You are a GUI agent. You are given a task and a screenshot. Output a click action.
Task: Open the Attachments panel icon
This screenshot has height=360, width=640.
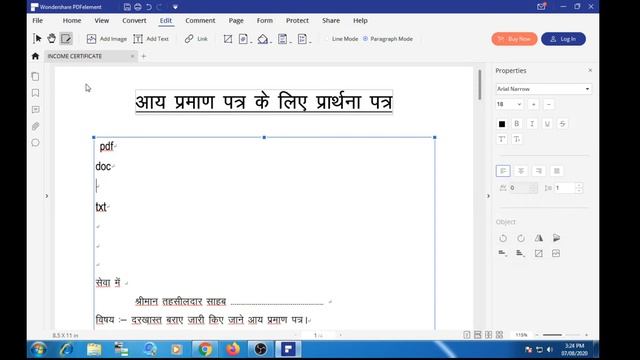36,126
